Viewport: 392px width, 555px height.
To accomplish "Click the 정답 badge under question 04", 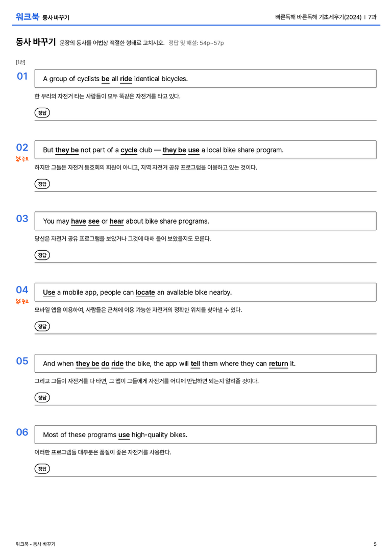I will pos(42,326).
